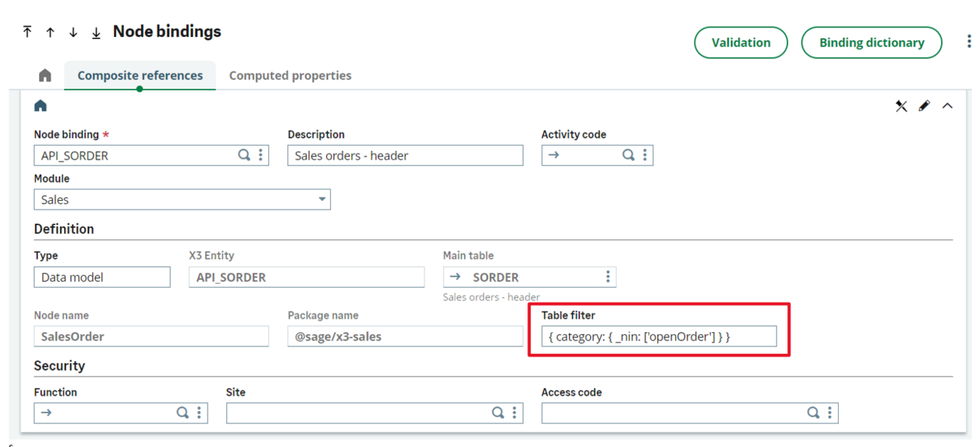Click the Node bindings page title
Viewport: 980px width, 447px height.
167,32
